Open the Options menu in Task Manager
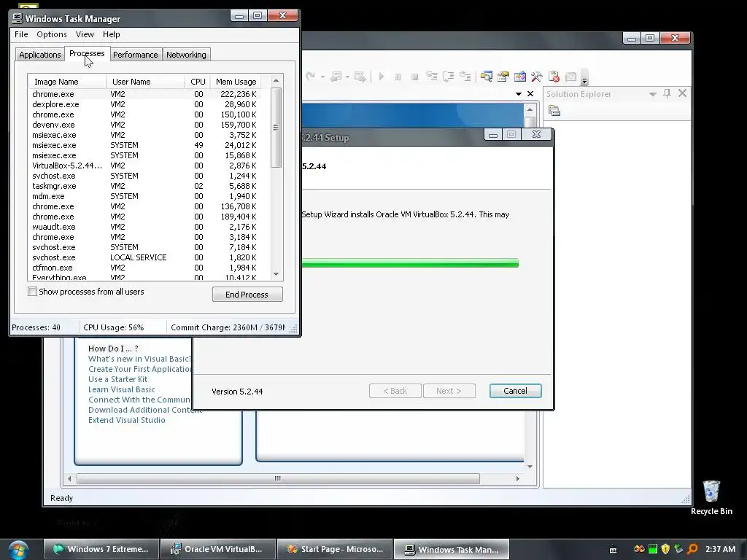The width and height of the screenshot is (747, 560). coord(52,34)
